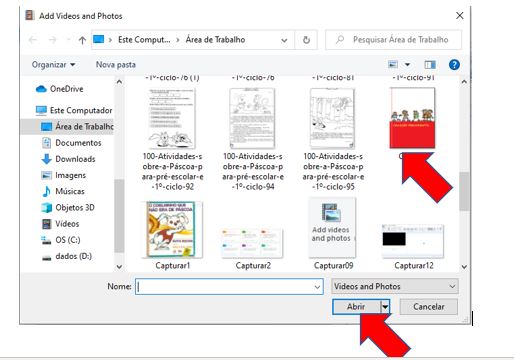Click Área de Trabalho in address path
514x360 pixels.
(x=215, y=40)
